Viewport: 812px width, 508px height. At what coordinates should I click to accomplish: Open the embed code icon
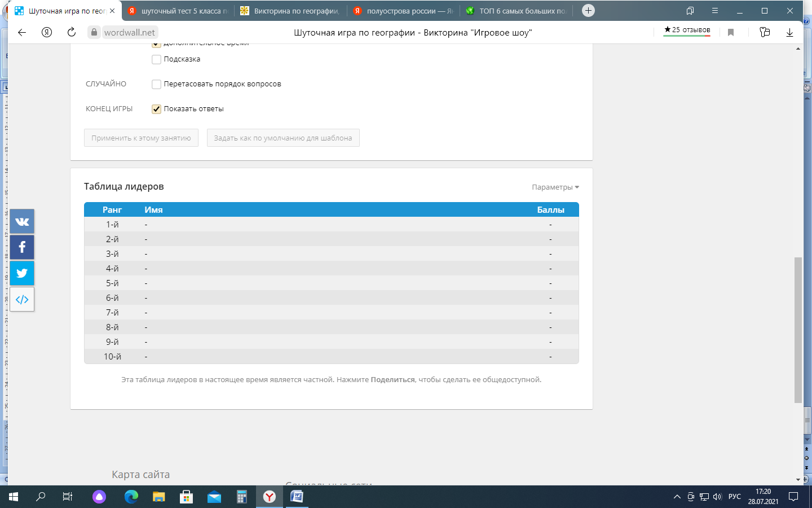(22, 299)
